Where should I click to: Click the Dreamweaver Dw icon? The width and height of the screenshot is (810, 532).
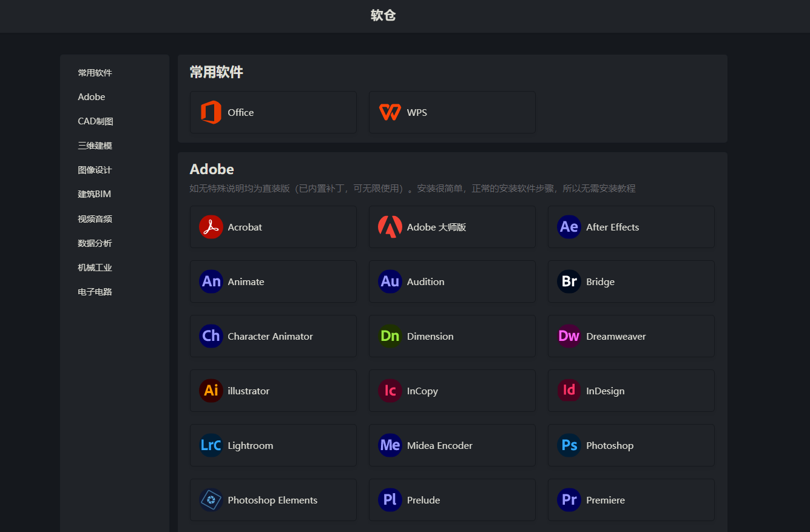point(569,336)
